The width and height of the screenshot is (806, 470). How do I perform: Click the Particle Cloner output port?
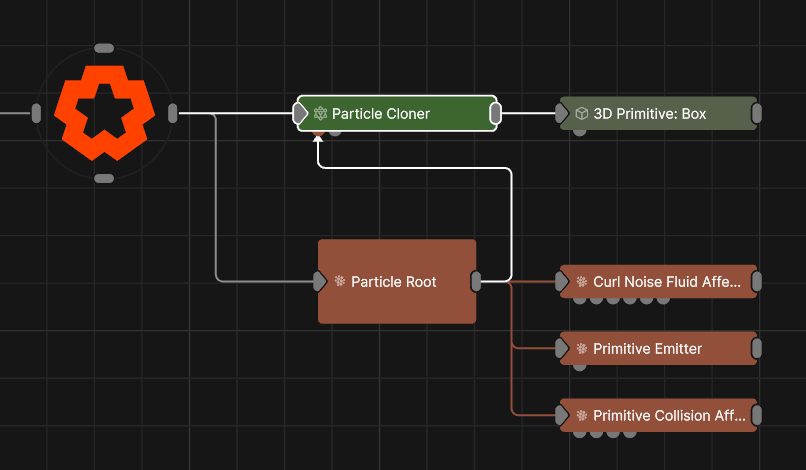495,114
